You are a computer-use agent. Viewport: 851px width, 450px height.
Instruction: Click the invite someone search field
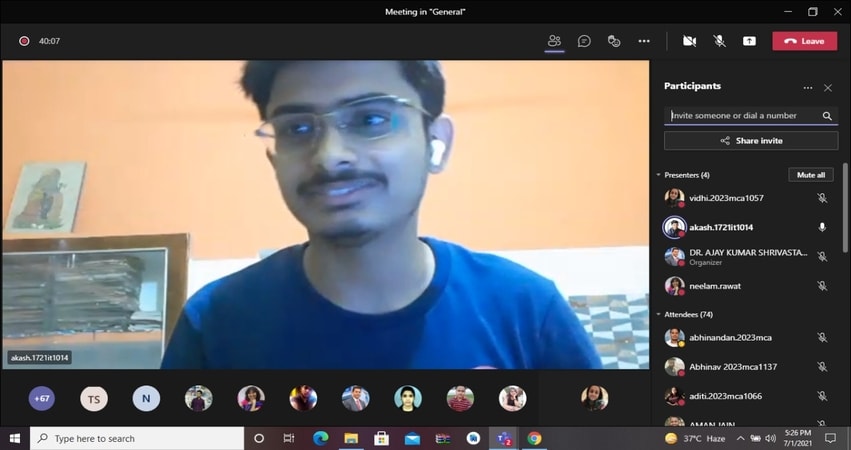(x=742, y=116)
